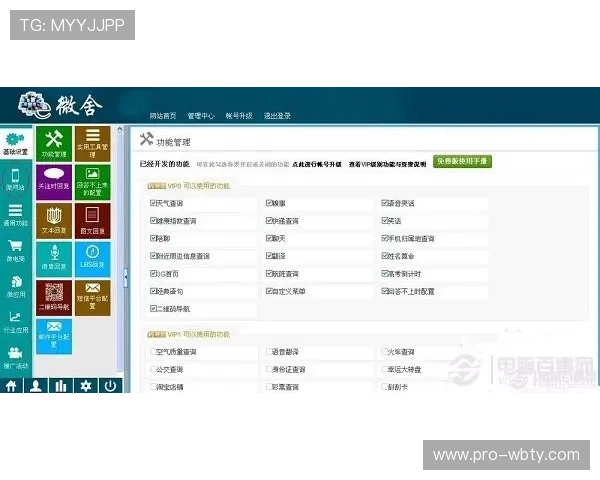Click the 功能管理 page title

(173, 142)
